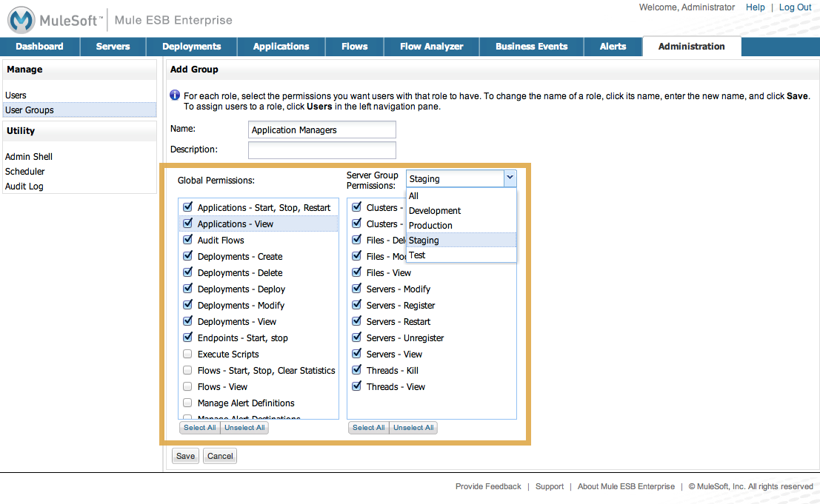The image size is (820, 504).
Task: Select Production from the server group list
Action: tap(430, 226)
